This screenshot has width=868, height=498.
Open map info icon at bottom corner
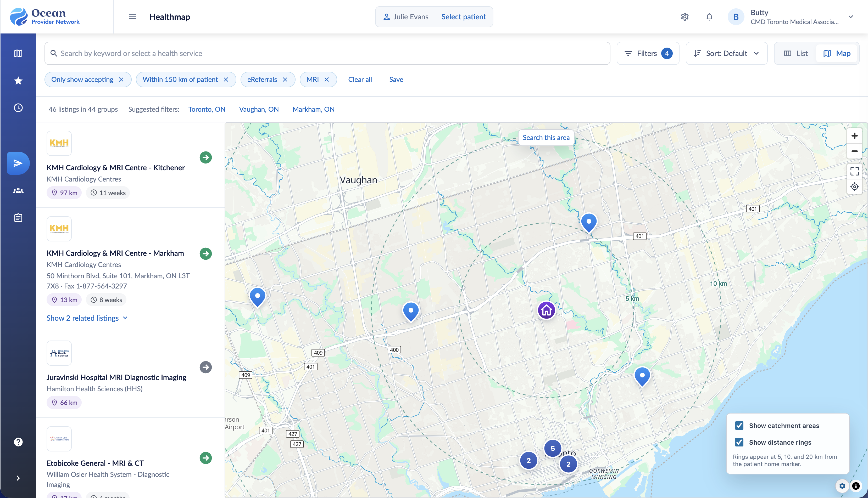point(856,486)
